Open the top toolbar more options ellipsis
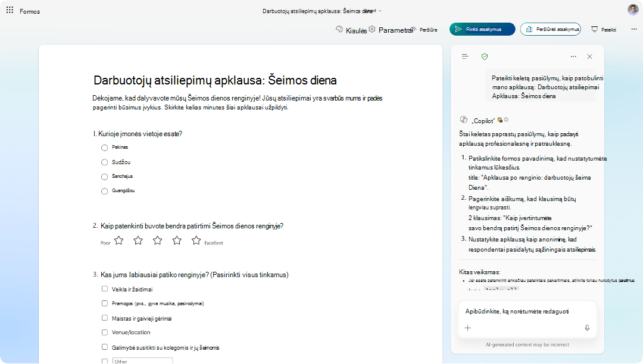Image resolution: width=643 pixels, height=364 pixels. click(634, 29)
